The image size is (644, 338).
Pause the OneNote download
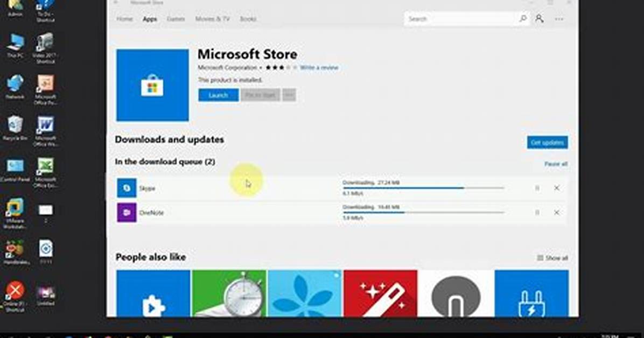(537, 213)
